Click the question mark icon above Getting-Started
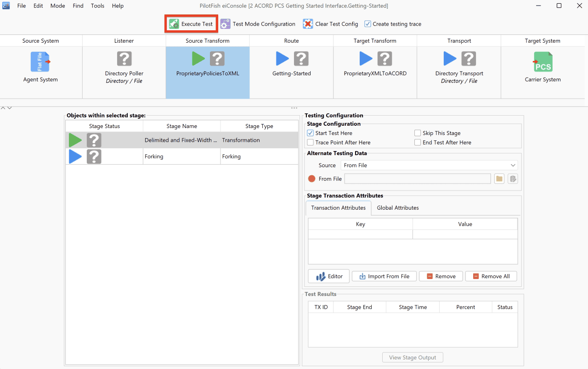588x369 pixels. (x=301, y=59)
